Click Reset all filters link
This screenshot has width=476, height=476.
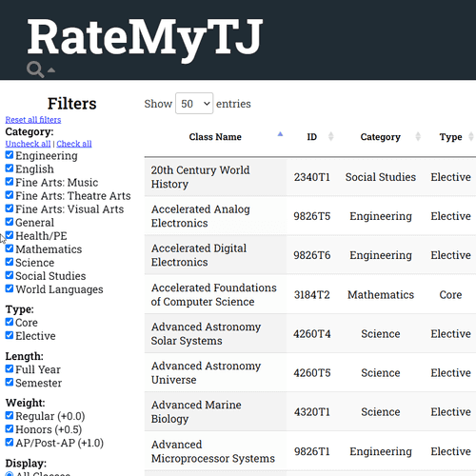click(x=33, y=120)
